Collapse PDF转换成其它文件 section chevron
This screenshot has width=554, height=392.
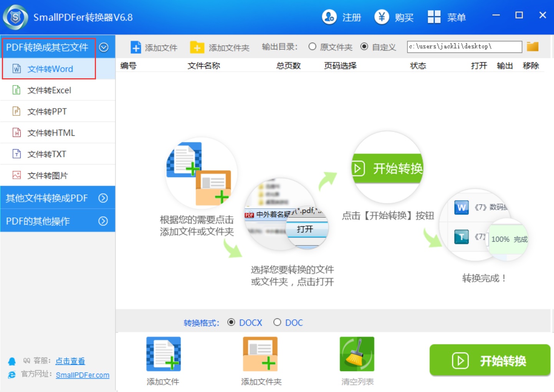pyautogui.click(x=104, y=47)
